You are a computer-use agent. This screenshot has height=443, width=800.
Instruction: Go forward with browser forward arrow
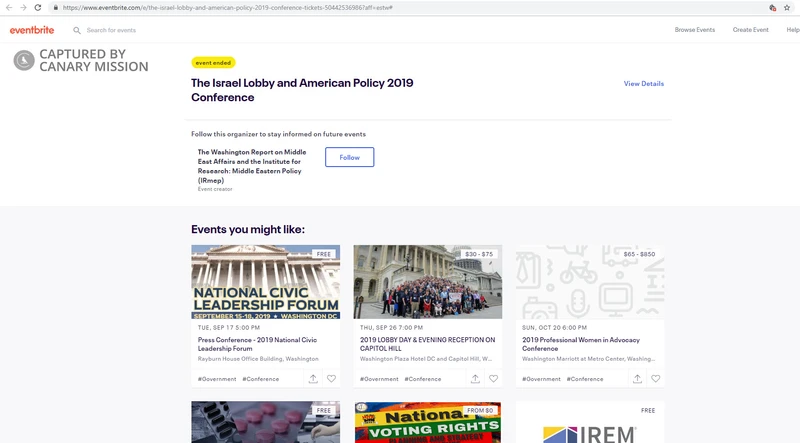[x=23, y=8]
